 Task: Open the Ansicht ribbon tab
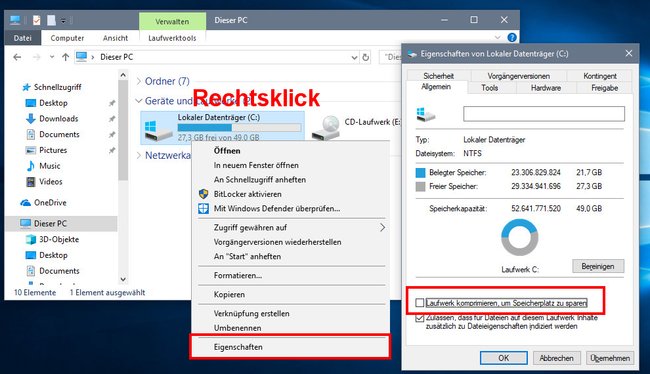(x=115, y=38)
